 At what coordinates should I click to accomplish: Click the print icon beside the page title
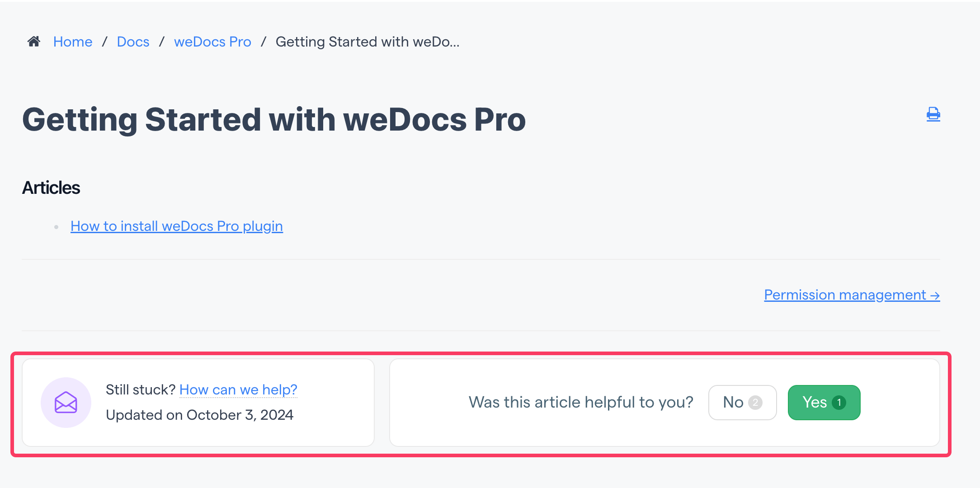[x=933, y=114]
